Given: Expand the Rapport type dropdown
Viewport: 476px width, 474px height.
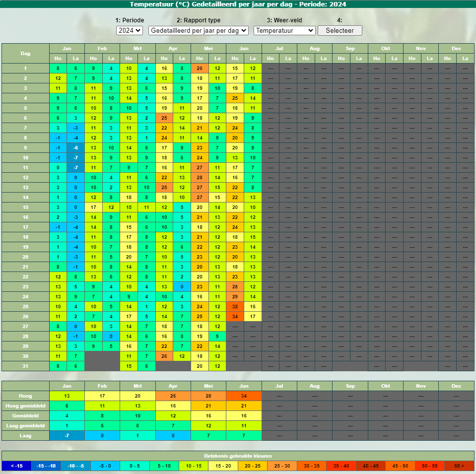Looking at the screenshot, I should [198, 30].
